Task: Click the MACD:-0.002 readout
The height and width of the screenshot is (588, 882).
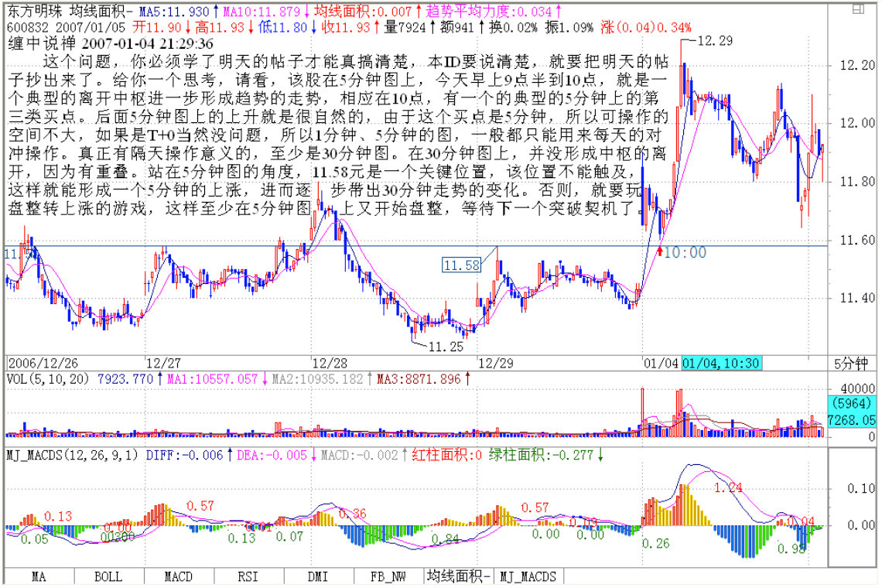Action: 359,455
